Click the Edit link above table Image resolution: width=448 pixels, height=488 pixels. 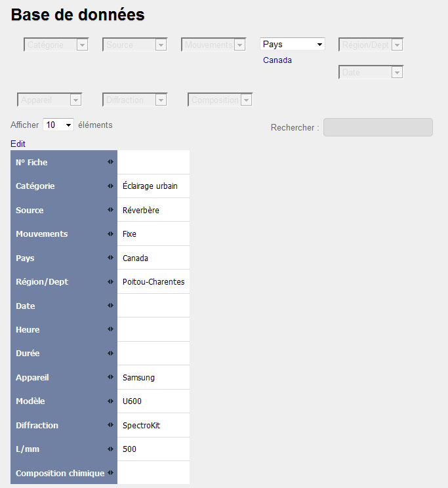(x=18, y=144)
